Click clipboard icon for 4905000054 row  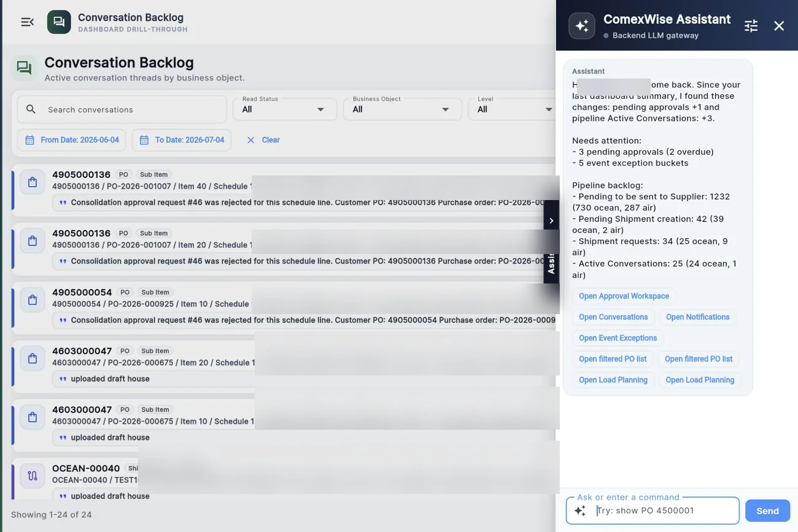point(33,300)
